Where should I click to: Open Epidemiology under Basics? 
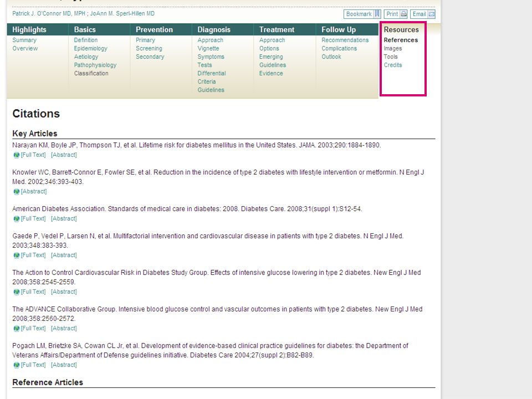[x=90, y=49]
